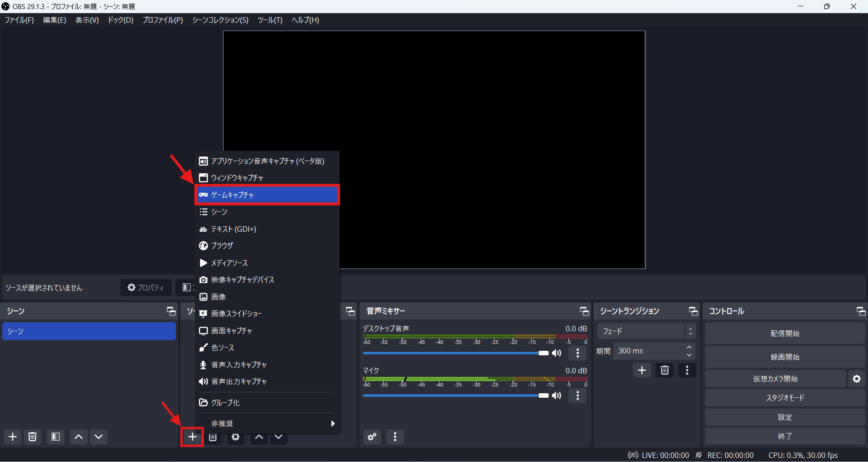Choose 画像スライドショー source
The image size is (868, 462).
(267, 313)
